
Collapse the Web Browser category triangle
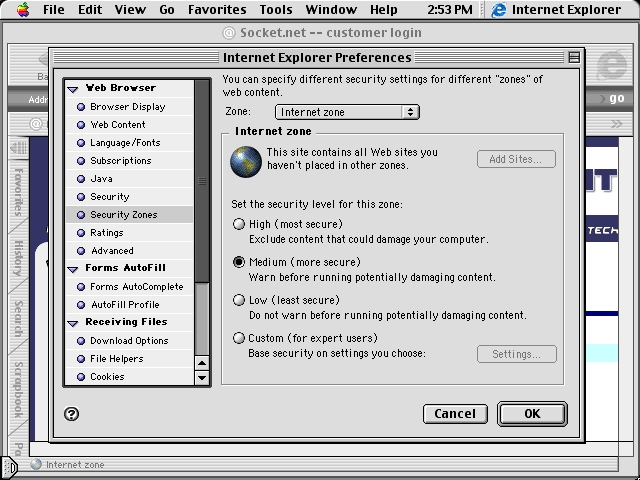coord(73,89)
